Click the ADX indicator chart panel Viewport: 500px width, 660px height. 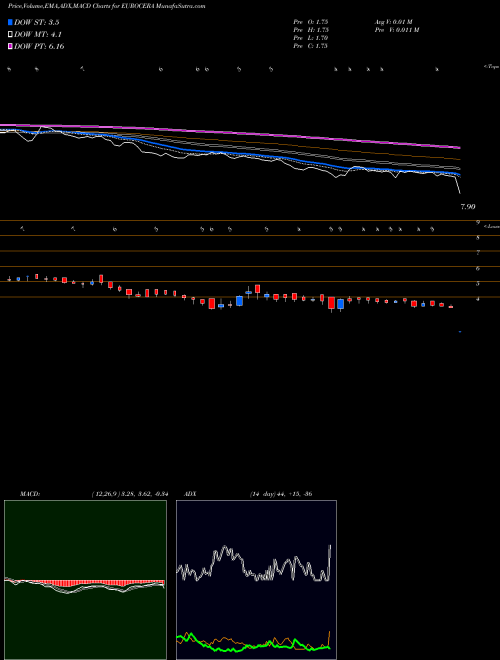[257, 580]
